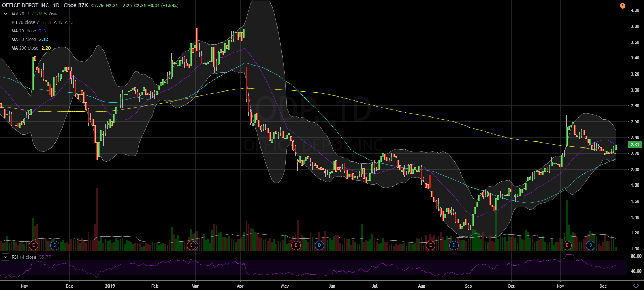Image resolution: width=644 pixels, height=290 pixels.
Task: Select the BB 20 close 2 indicator
Action: pos(25,22)
